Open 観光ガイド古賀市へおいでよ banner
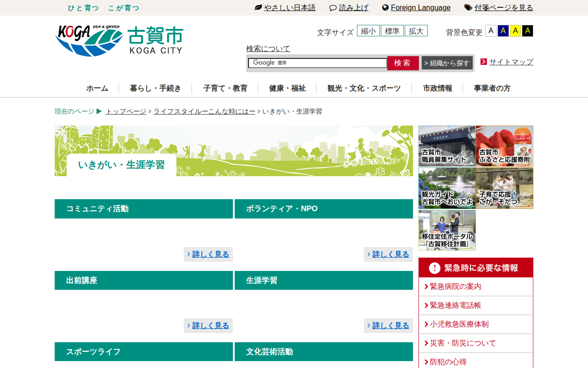Viewport: 588px width, 368px height. tap(447, 188)
